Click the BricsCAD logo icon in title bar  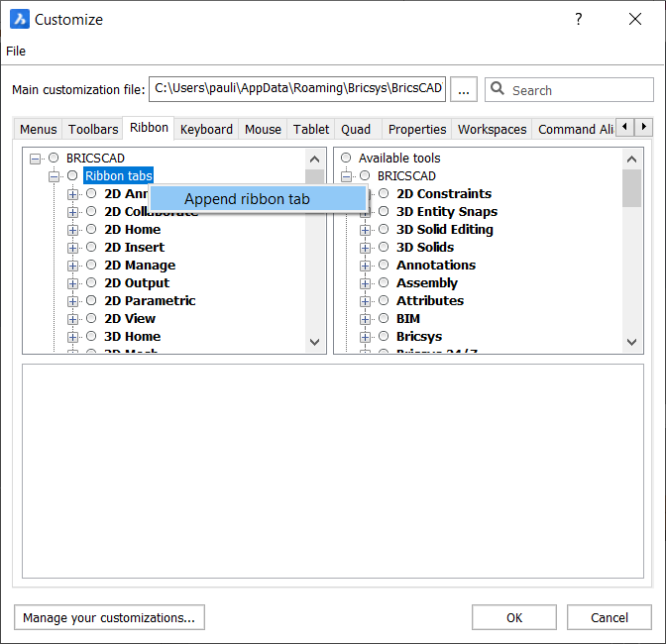click(x=20, y=19)
